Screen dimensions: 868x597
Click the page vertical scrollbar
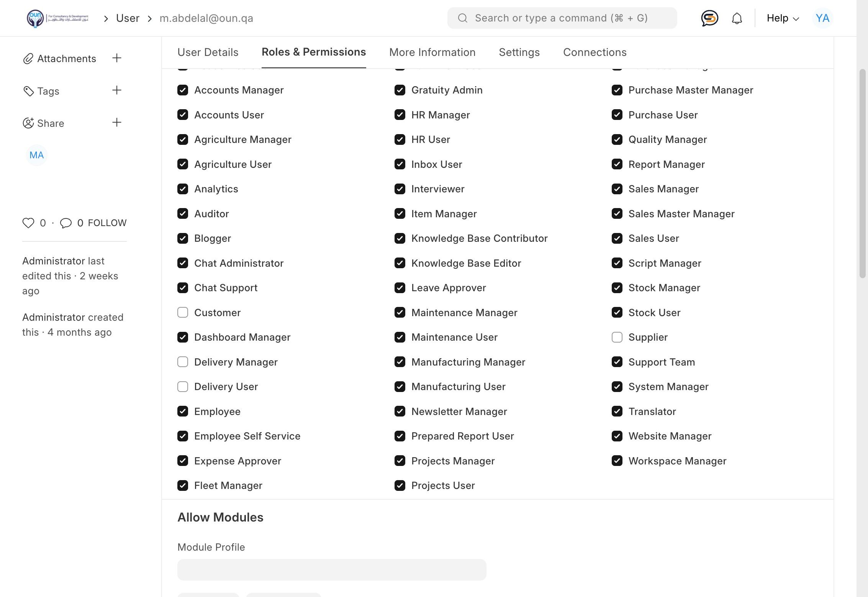point(862,172)
